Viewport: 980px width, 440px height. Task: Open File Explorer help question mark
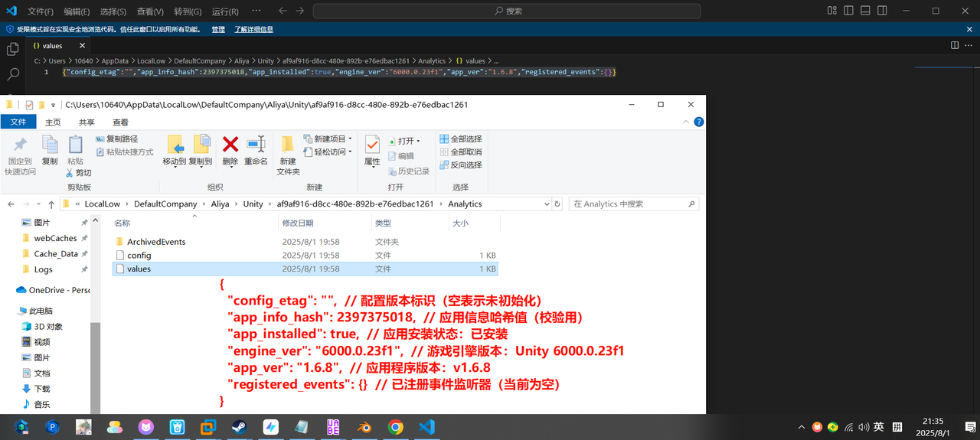pyautogui.click(x=698, y=122)
